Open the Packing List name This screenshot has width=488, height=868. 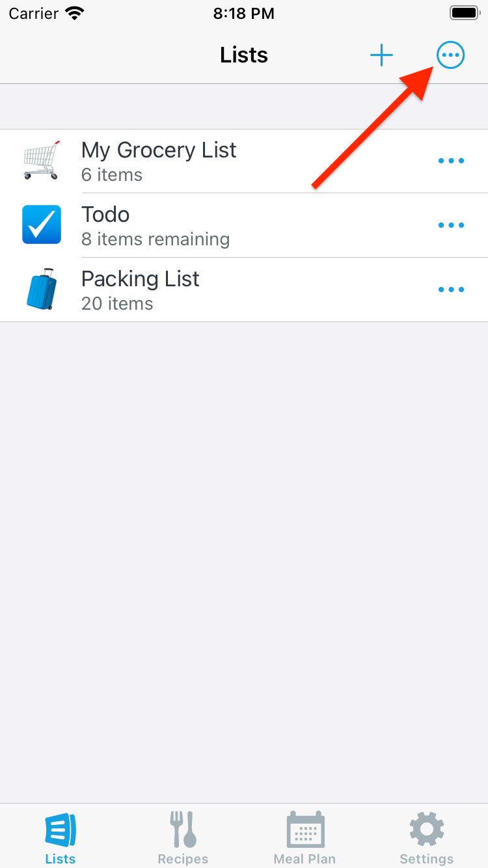141,279
